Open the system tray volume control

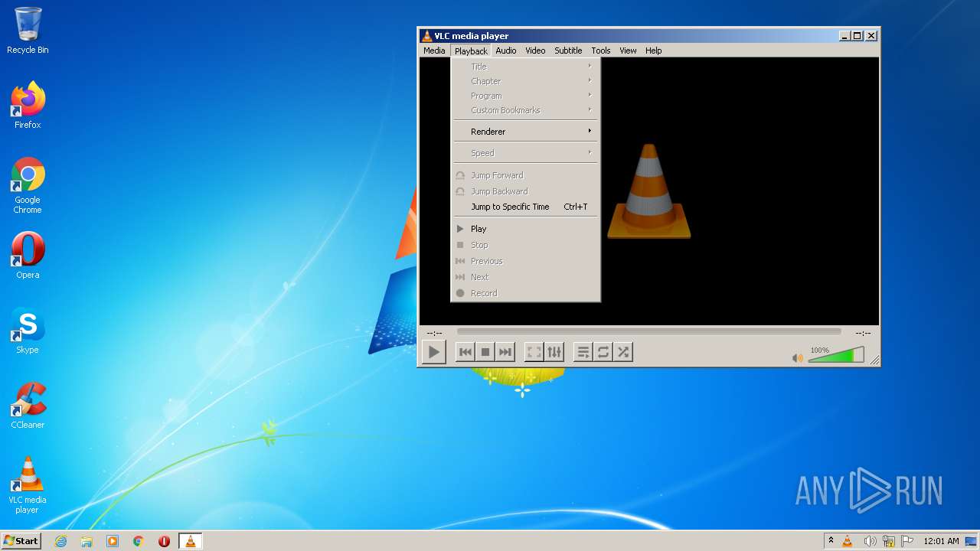(870, 541)
